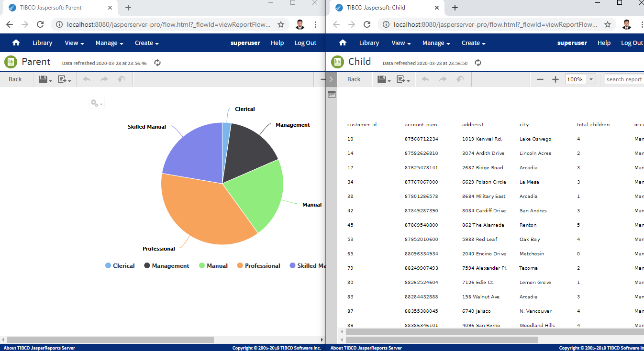Click the undo icon in Parent report toolbar
This screenshot has width=644, height=351.
[x=86, y=79]
